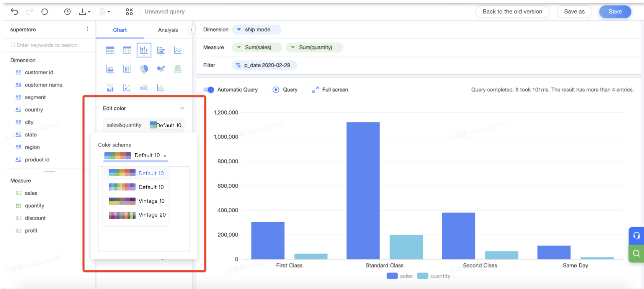
Task: Select the product id dimension field
Action: point(37,160)
